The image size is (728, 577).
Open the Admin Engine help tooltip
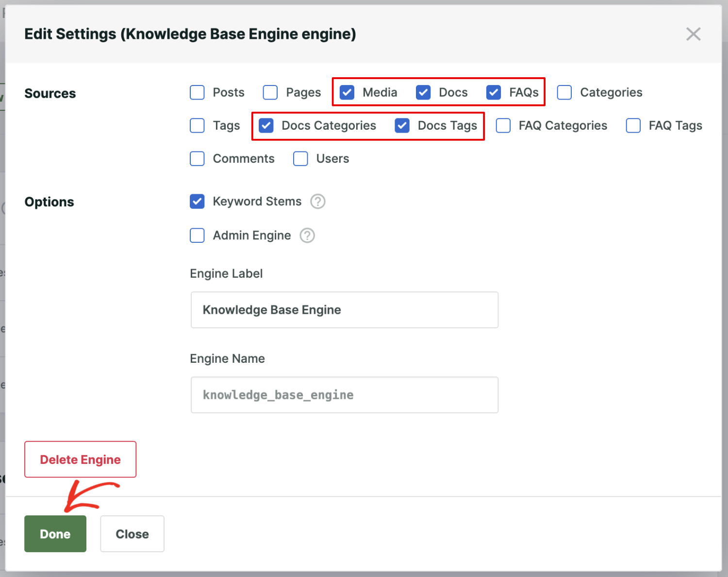coord(307,236)
